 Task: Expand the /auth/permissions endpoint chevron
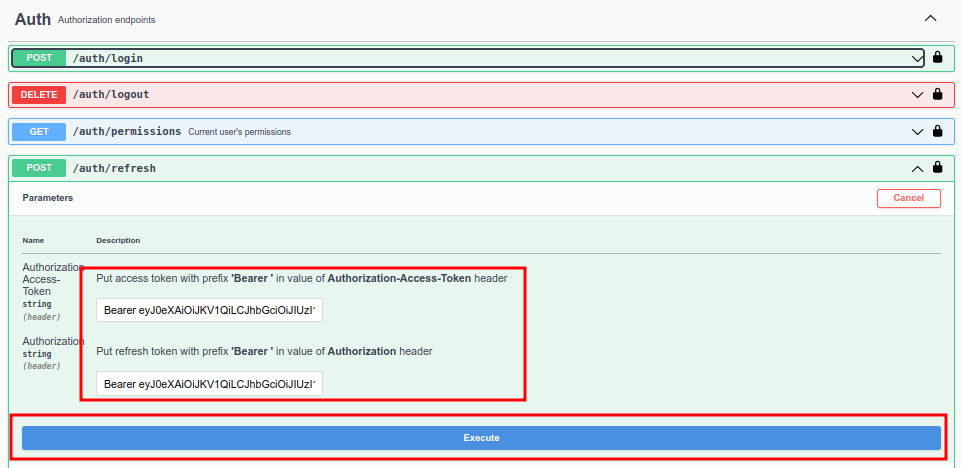917,131
